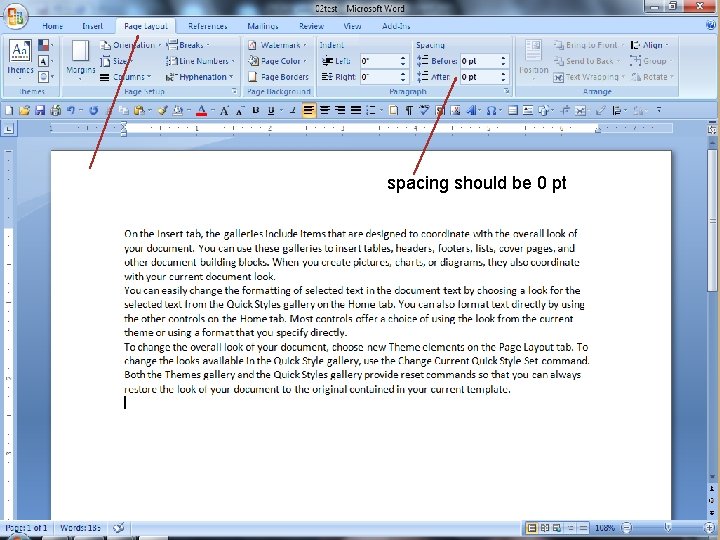720x540 pixels.
Task: Insert symbol using Omega icon
Action: [x=491, y=110]
